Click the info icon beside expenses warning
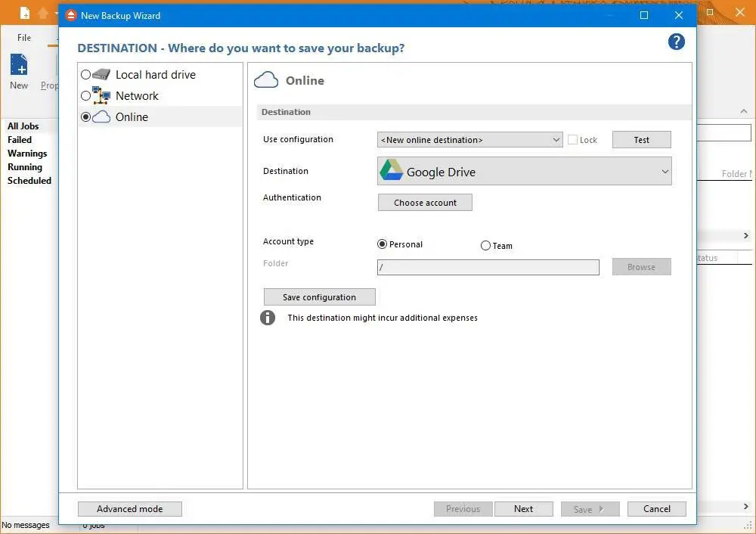The height and width of the screenshot is (534, 756). coord(268,318)
